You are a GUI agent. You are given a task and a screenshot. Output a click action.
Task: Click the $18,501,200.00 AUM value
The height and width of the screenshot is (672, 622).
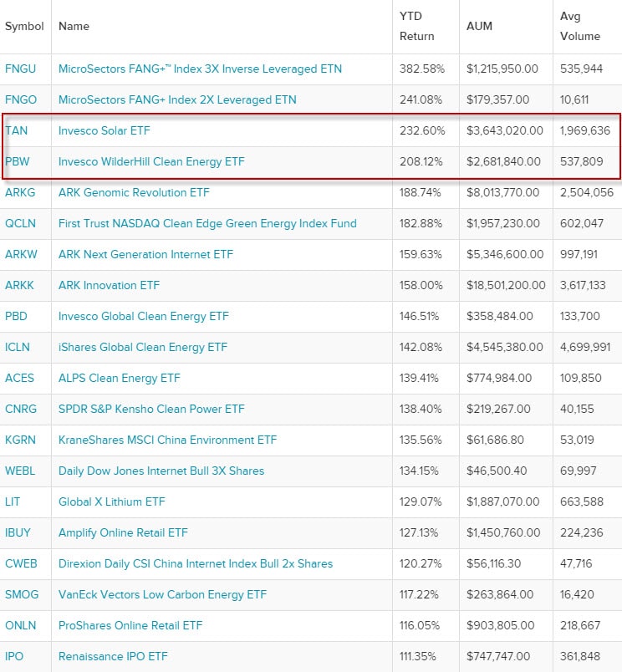tap(507, 285)
